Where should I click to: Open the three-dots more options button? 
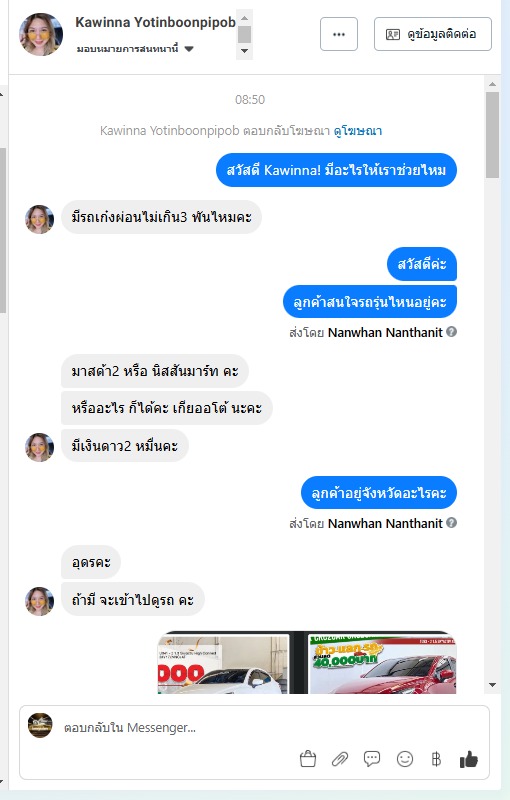339,34
